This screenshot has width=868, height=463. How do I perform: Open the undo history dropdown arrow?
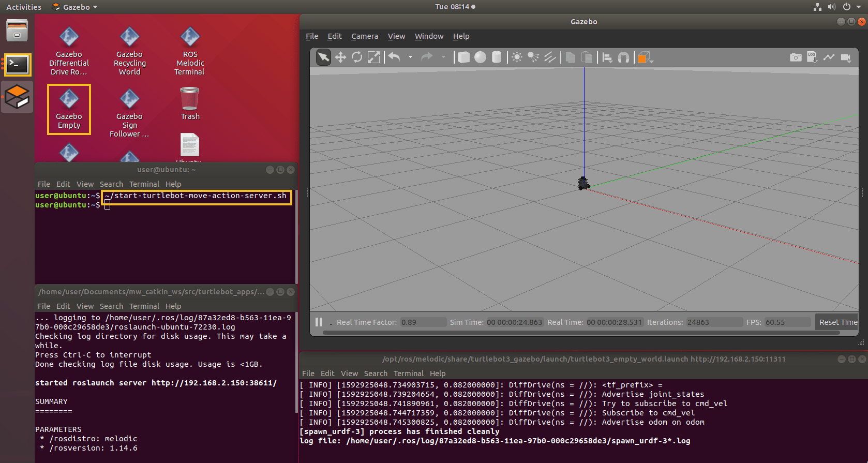coord(410,57)
